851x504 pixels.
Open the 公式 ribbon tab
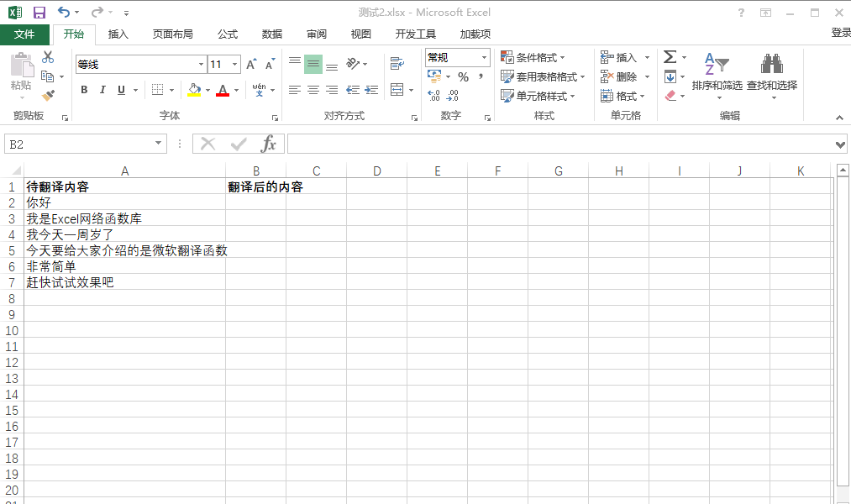[228, 34]
